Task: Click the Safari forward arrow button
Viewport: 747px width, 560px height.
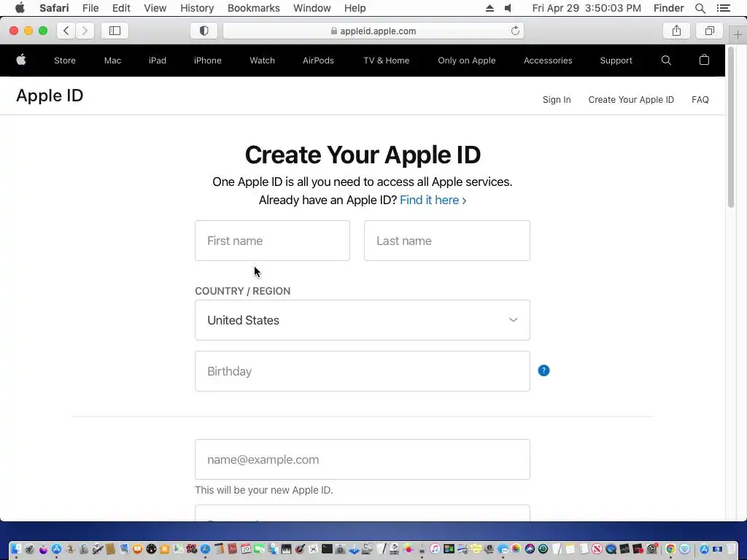Action: [x=85, y=31]
